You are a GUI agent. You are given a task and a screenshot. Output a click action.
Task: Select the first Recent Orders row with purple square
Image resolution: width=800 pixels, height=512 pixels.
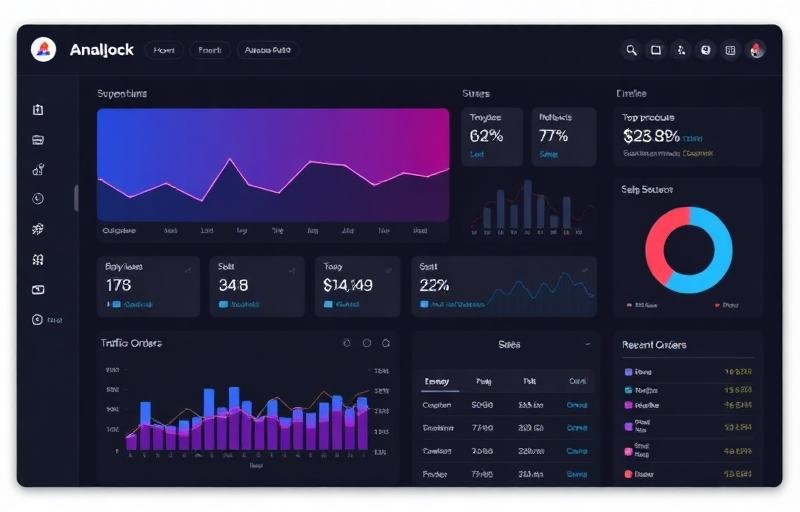point(688,372)
